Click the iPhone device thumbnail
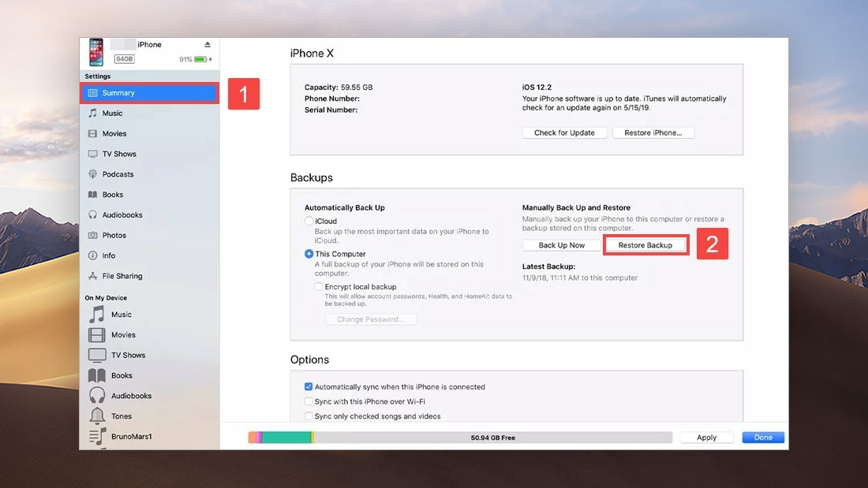Image resolution: width=868 pixels, height=488 pixels. pos(95,52)
